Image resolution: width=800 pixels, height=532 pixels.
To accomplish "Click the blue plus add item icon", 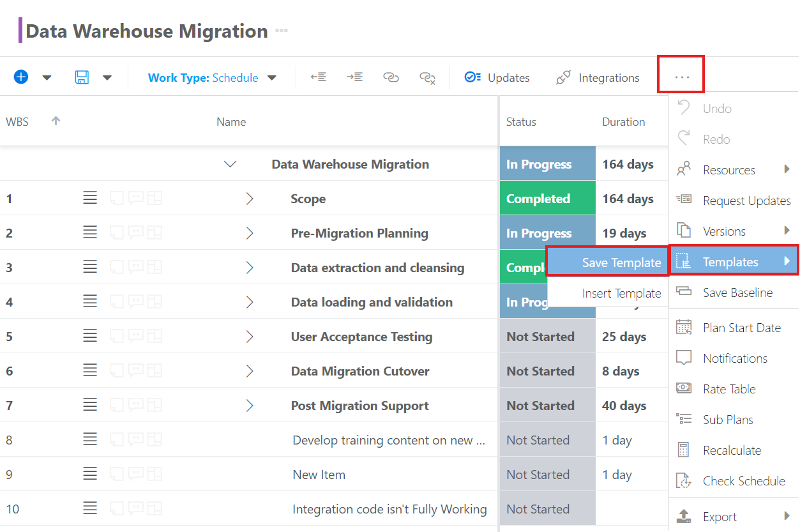I will tap(21, 77).
